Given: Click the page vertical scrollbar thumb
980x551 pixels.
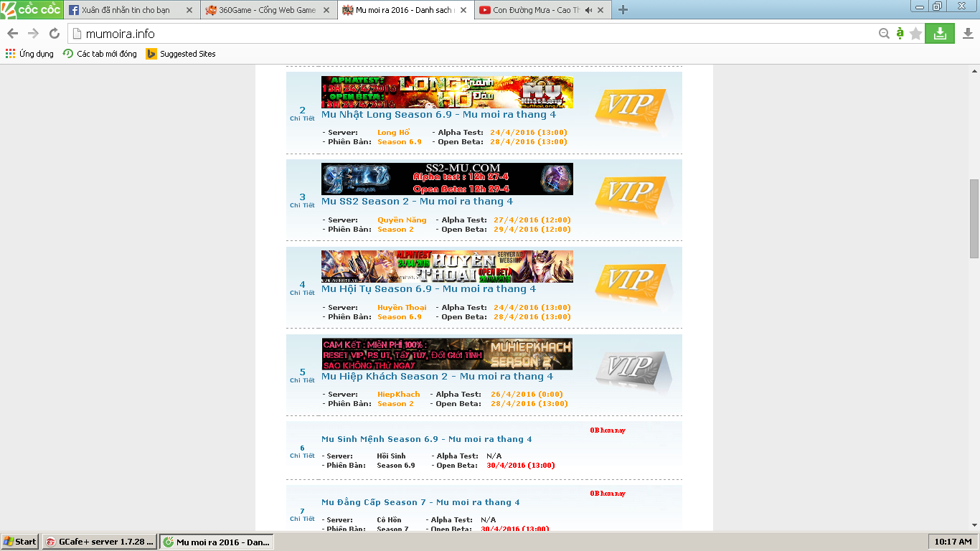Looking at the screenshot, I should pyautogui.click(x=974, y=218).
